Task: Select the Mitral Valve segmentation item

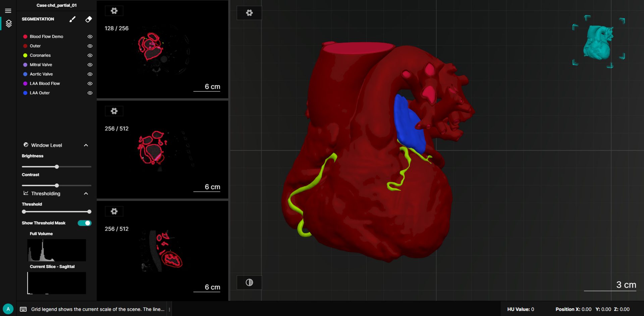Action: click(x=41, y=65)
